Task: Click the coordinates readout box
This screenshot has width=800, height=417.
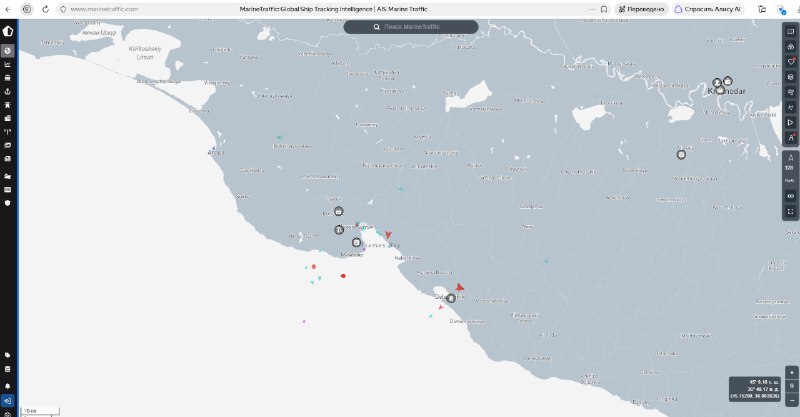Action: [755, 389]
